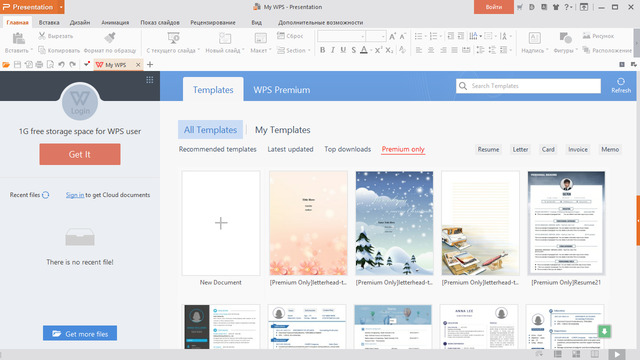
Task: Expand the numbered list dropdown arrow
Action: (x=441, y=36)
